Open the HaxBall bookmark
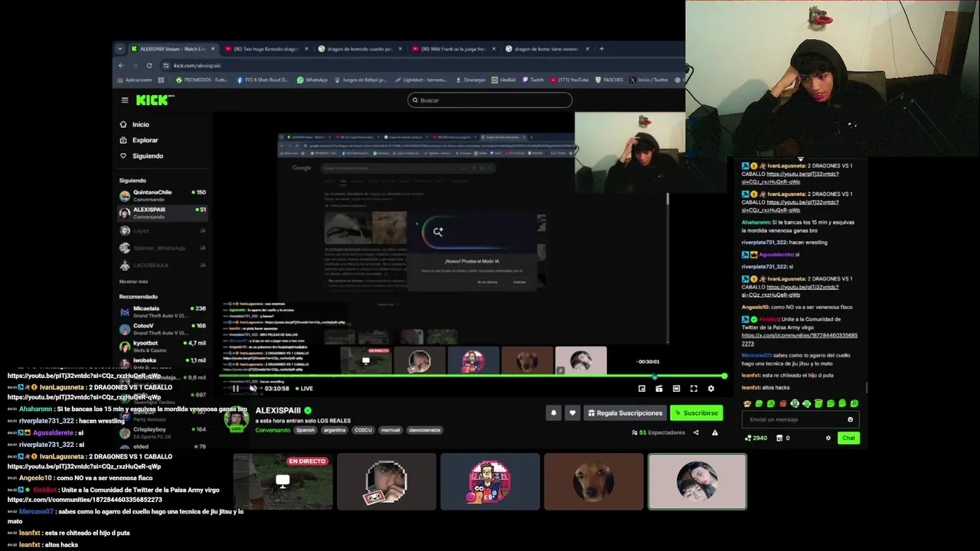Viewport: 980px width, 551px height. click(504, 80)
